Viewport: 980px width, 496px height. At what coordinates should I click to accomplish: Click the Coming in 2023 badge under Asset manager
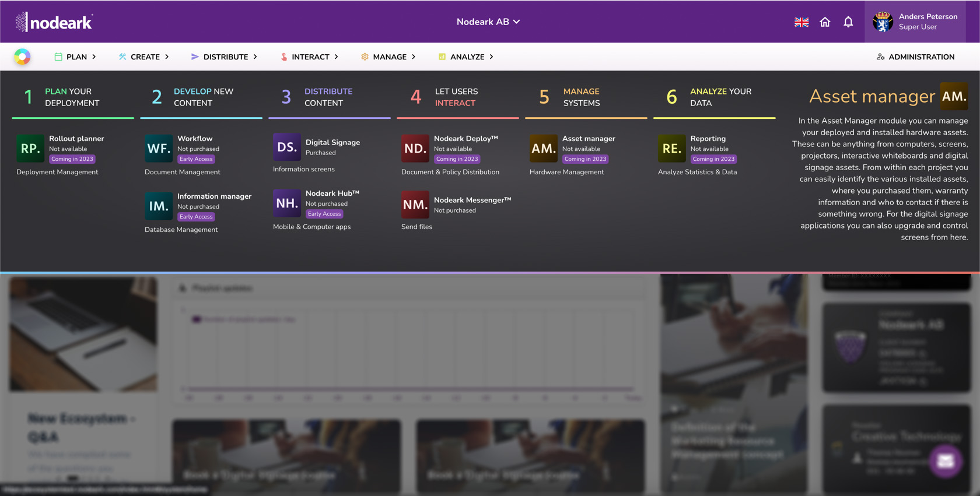(586, 159)
